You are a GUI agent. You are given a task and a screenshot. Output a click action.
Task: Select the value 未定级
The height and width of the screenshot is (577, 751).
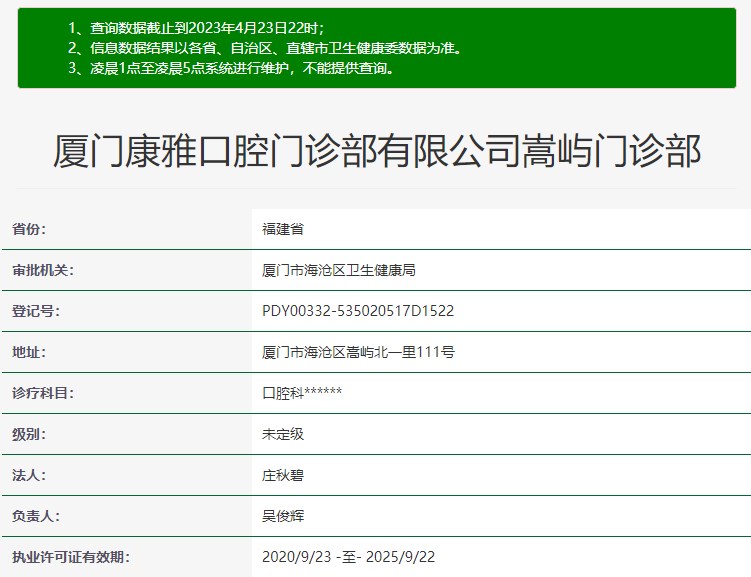pyautogui.click(x=283, y=434)
